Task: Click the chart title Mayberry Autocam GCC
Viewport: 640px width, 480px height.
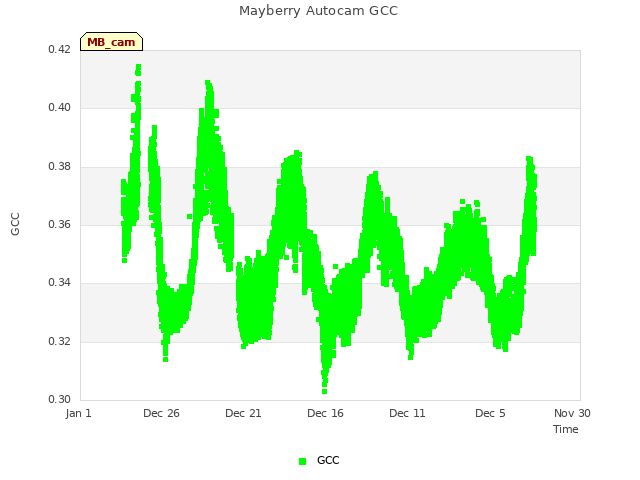Action: pyautogui.click(x=318, y=11)
